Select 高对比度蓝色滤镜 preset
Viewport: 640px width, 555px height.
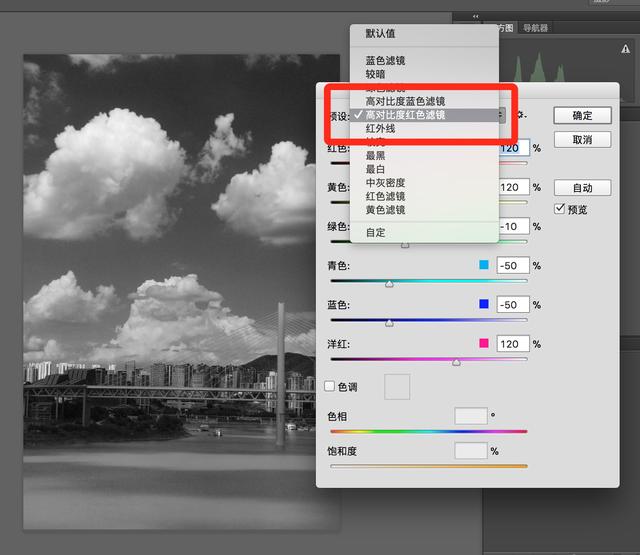click(x=404, y=101)
